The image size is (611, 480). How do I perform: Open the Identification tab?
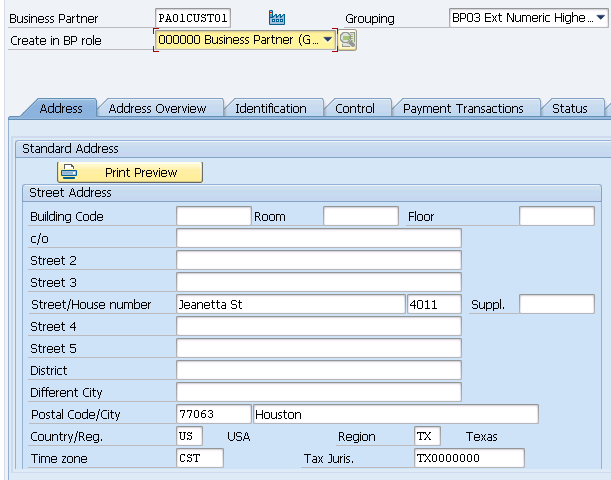271,108
